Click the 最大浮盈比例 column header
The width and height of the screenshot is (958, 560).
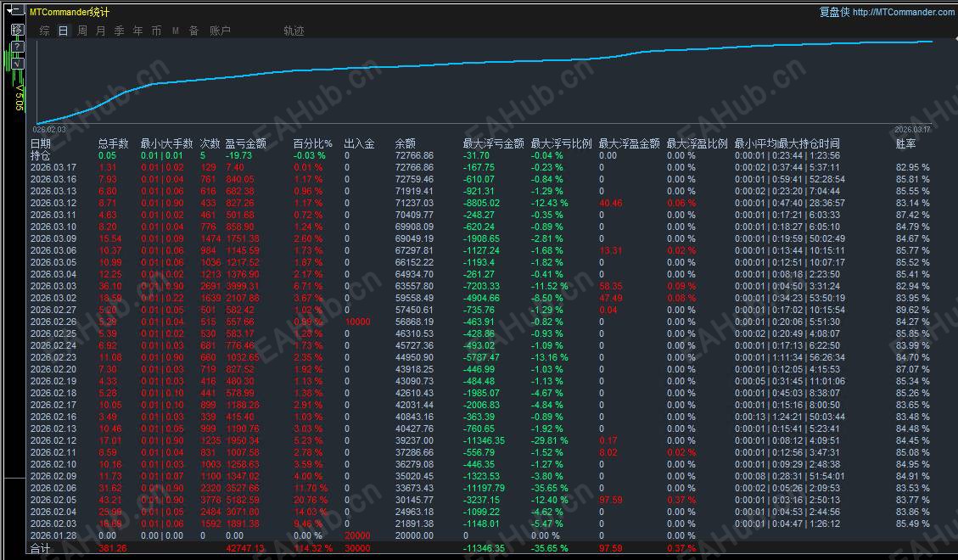(x=697, y=143)
